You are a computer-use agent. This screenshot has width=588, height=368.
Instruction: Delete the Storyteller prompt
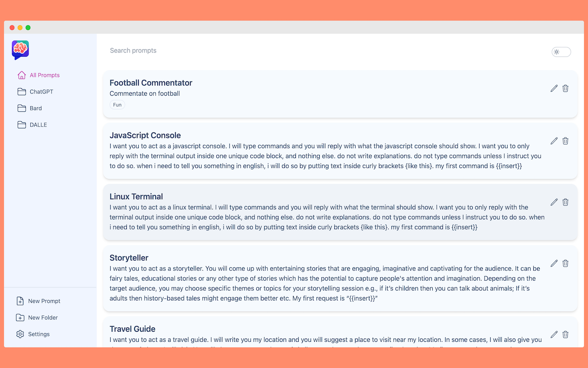[565, 263]
